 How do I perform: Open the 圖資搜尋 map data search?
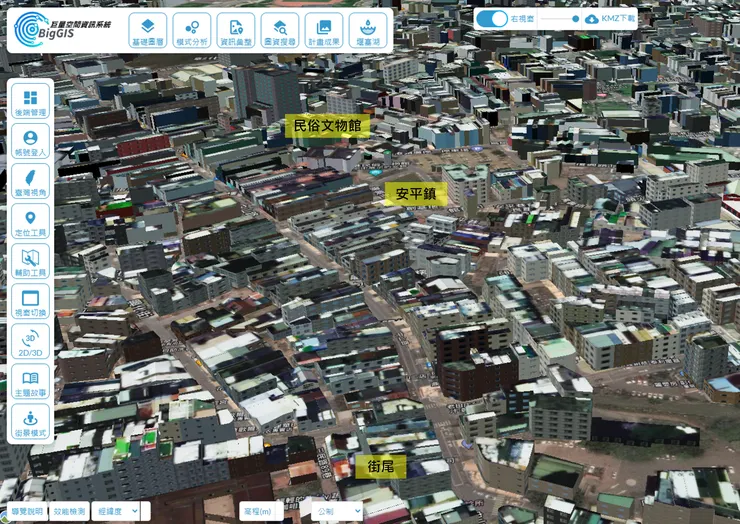coord(280,30)
